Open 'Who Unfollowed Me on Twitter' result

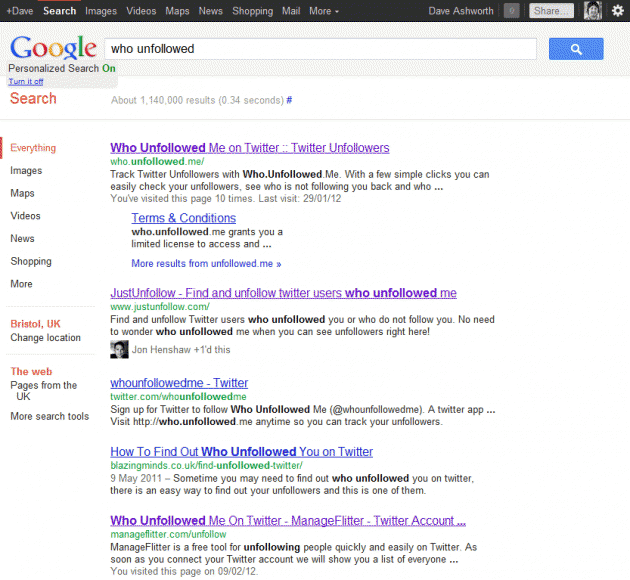(250, 148)
